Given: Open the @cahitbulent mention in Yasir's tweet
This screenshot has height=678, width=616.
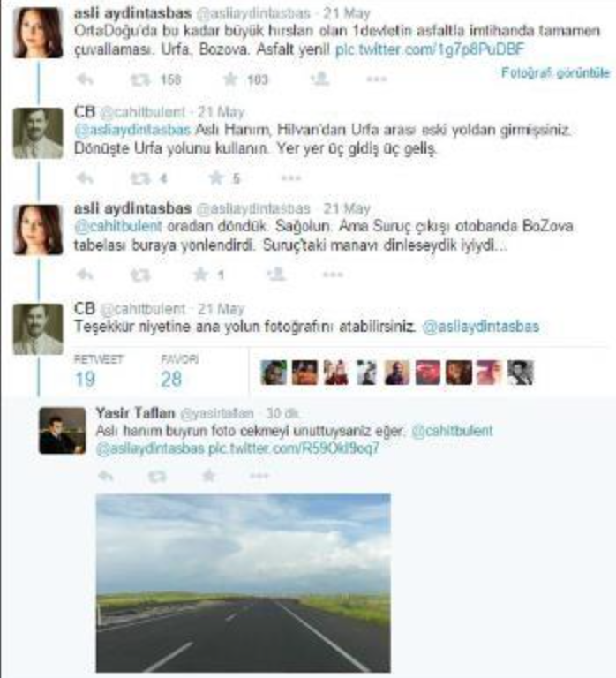Looking at the screenshot, I should click(452, 431).
